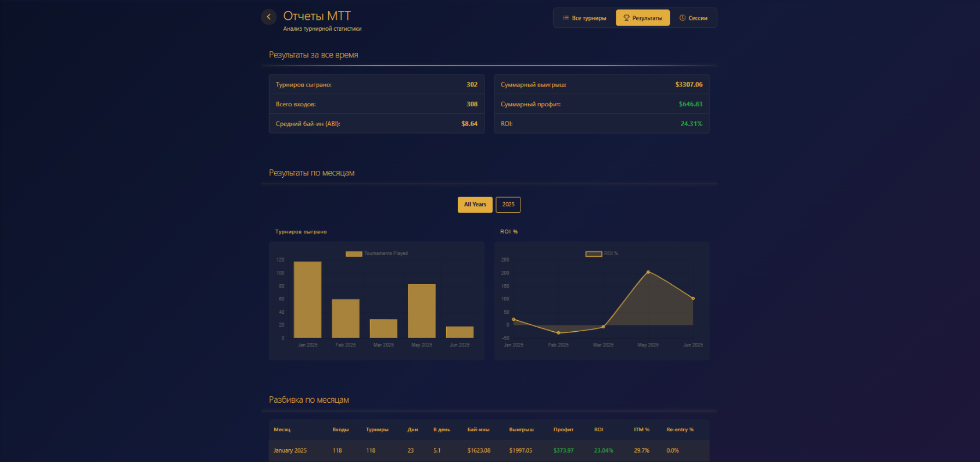Click the Средний бай-ин $8.64 value
Screen dimensions: 980x462
tap(469, 124)
